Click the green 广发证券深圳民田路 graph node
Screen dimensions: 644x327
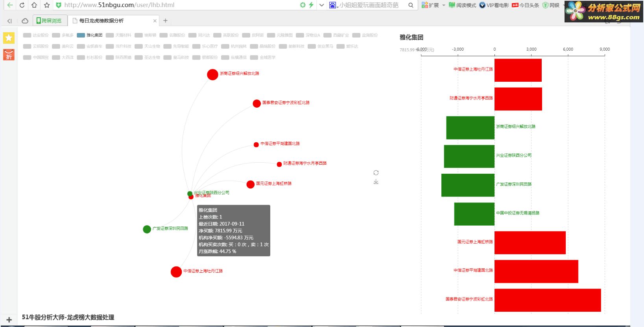[147, 229]
